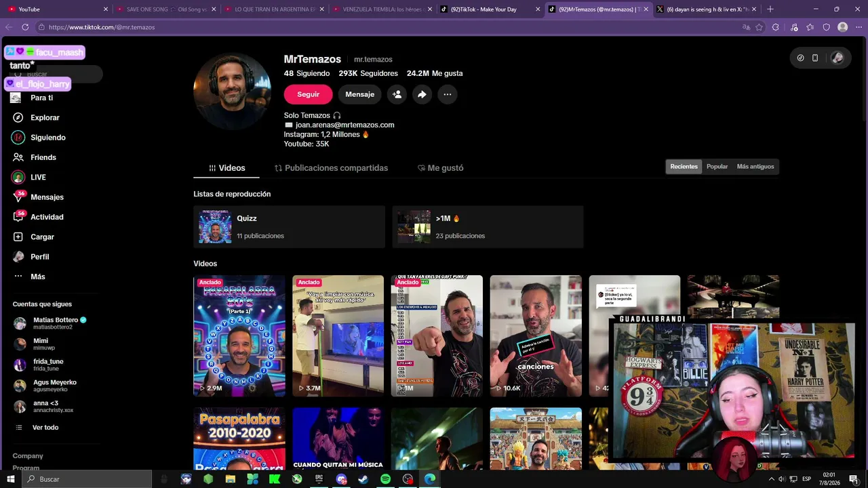Open the Seguidores count link
The height and width of the screenshot is (488, 868).
coord(368,73)
